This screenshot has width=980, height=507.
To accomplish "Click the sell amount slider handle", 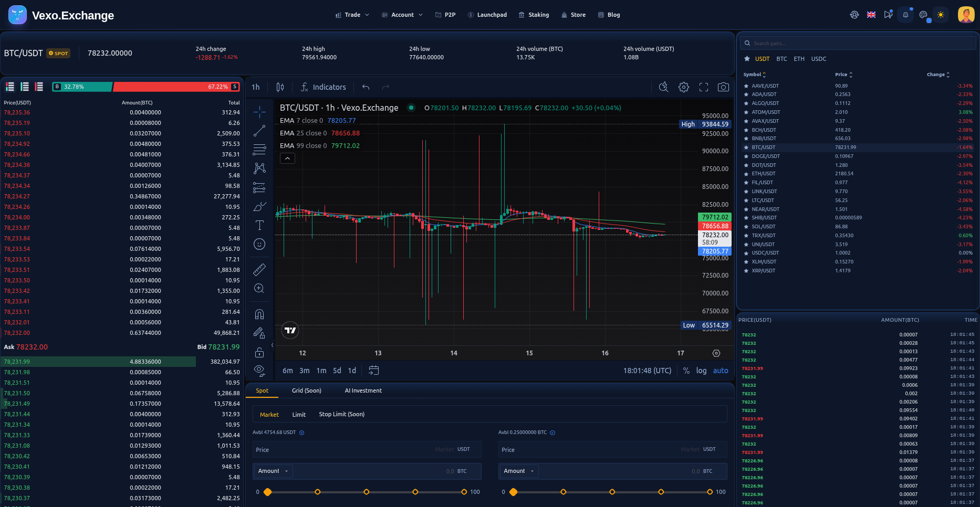I will click(514, 492).
